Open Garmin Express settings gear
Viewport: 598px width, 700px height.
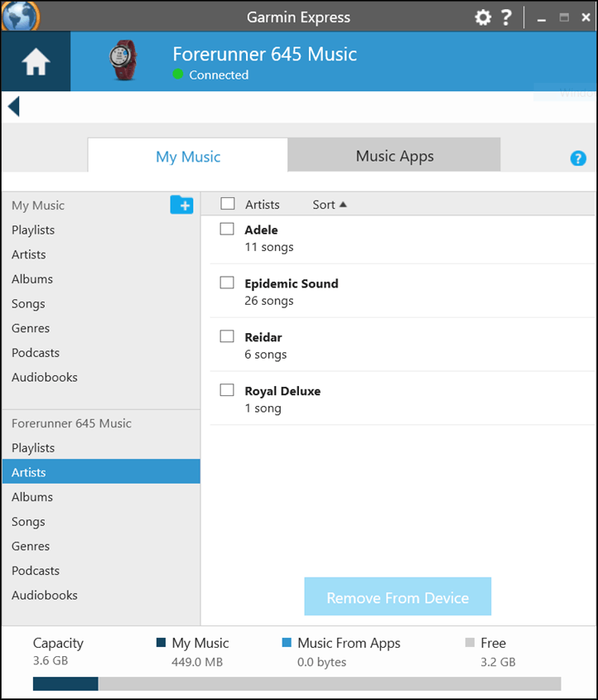pos(482,17)
